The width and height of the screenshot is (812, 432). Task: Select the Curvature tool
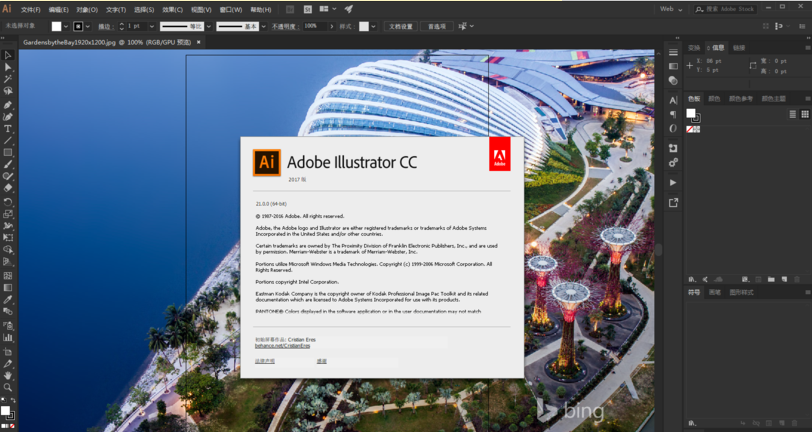coord(8,117)
